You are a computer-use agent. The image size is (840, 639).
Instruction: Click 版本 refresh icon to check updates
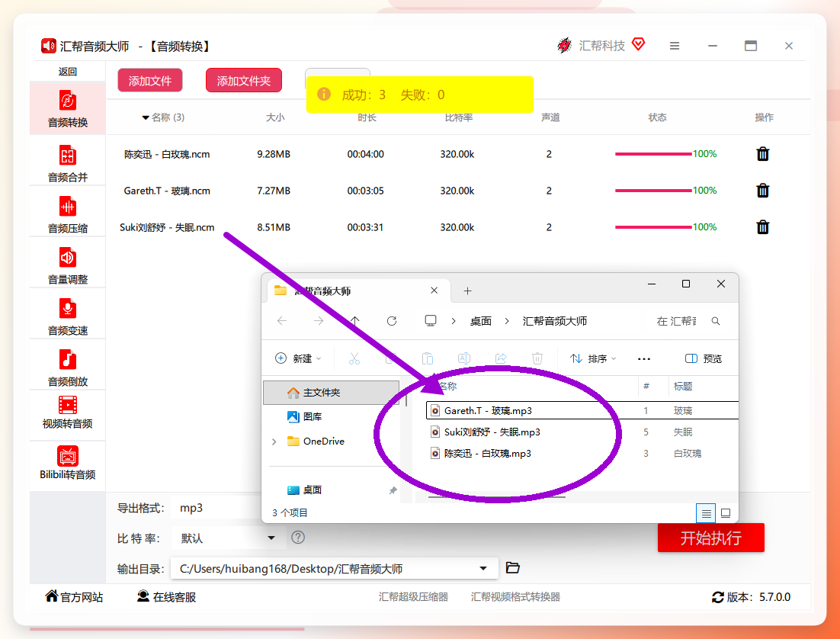718,597
